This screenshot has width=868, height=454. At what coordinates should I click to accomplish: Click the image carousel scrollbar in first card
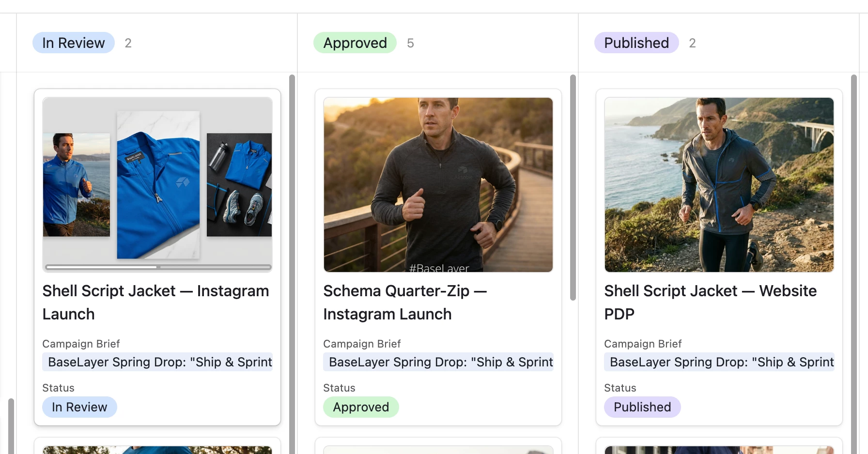point(102,267)
